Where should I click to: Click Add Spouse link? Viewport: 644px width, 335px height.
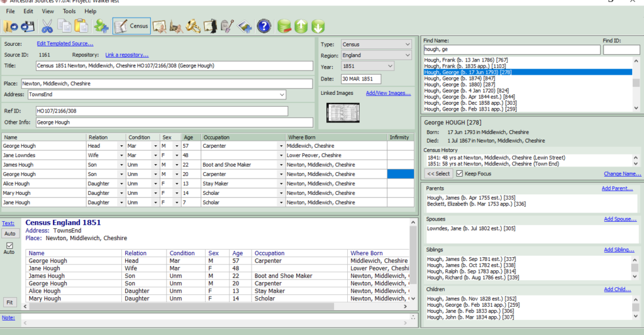[620, 219]
